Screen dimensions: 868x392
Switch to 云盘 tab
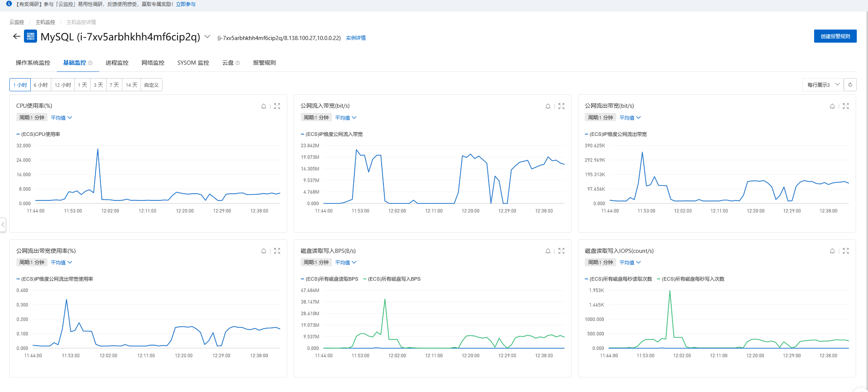pyautogui.click(x=228, y=63)
